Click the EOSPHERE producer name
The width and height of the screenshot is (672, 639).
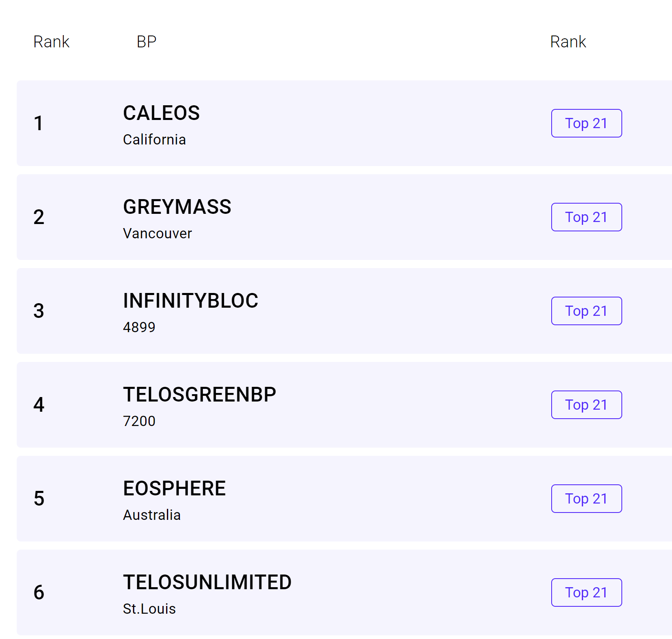click(x=174, y=488)
